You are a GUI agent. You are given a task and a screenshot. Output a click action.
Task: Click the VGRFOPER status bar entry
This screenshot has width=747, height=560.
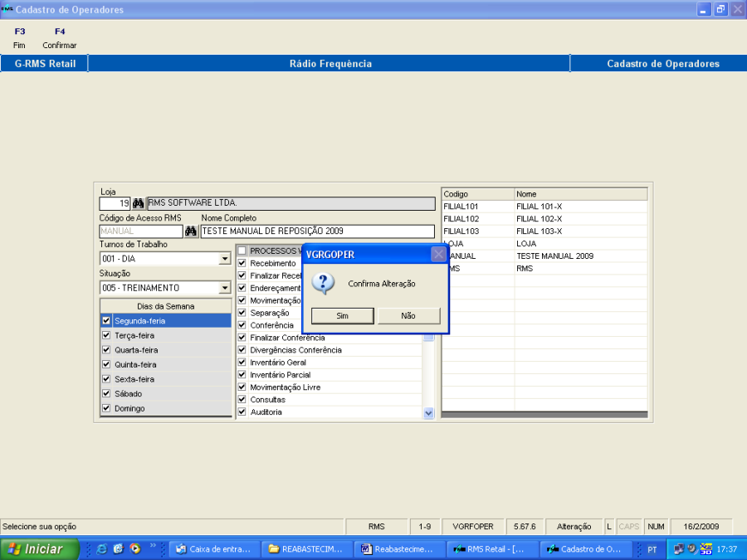pyautogui.click(x=473, y=527)
